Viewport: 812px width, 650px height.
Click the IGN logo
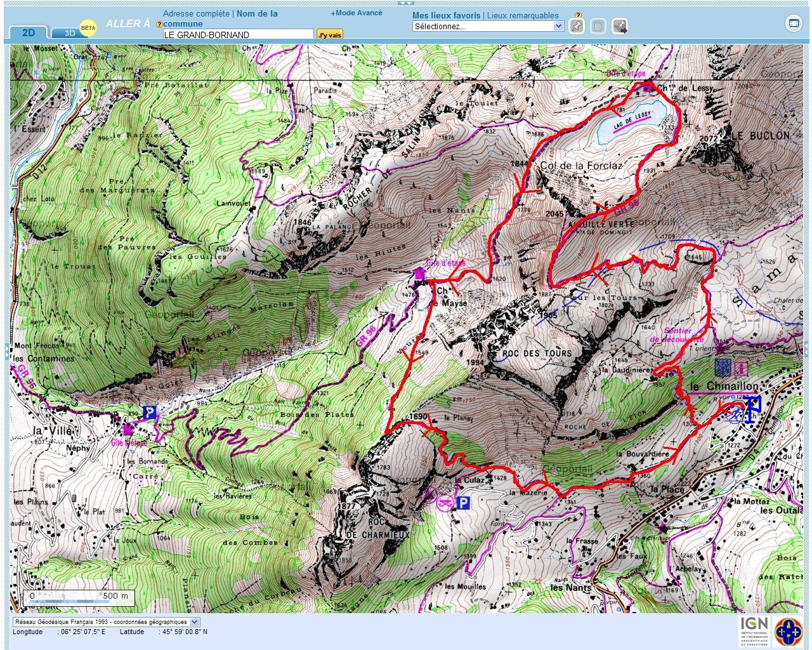(x=754, y=630)
